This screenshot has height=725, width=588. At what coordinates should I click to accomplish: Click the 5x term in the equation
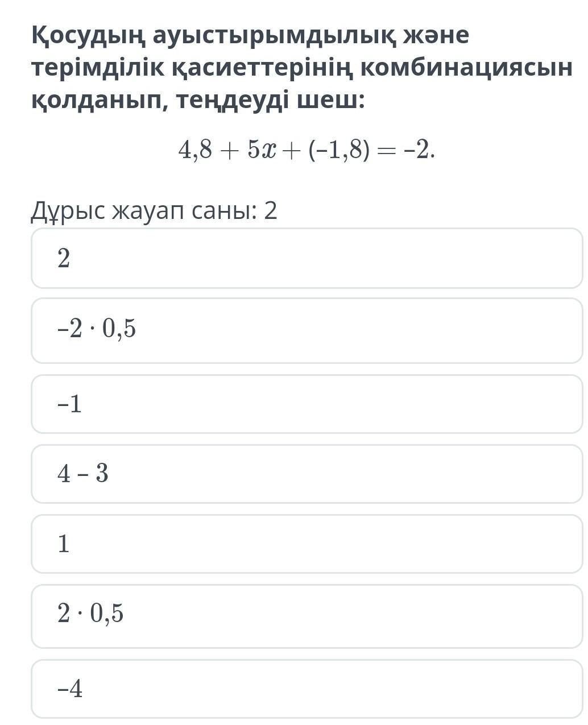[262, 150]
